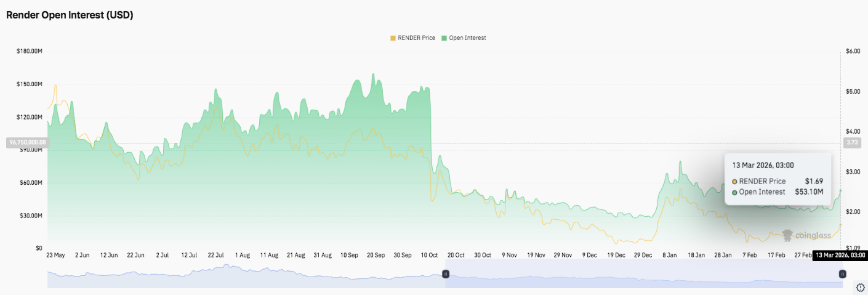
Task: Click the left handle of the range navigator
Action: tap(446, 273)
